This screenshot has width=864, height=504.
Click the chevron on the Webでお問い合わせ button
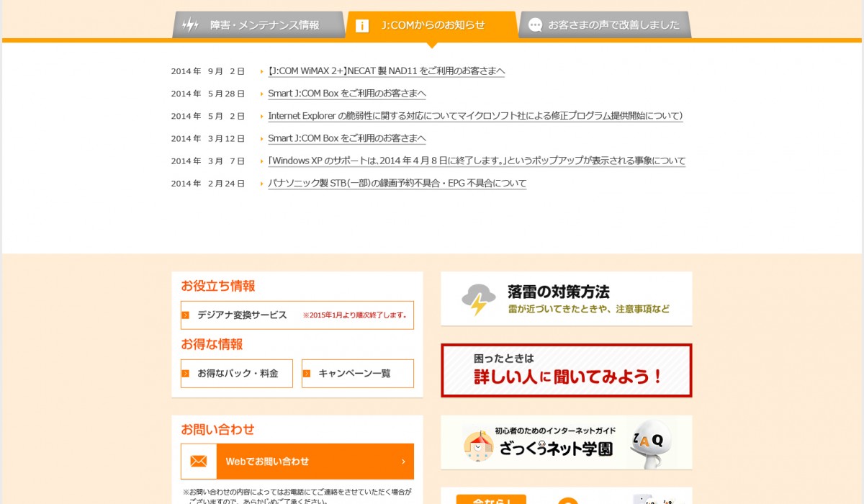click(x=403, y=462)
